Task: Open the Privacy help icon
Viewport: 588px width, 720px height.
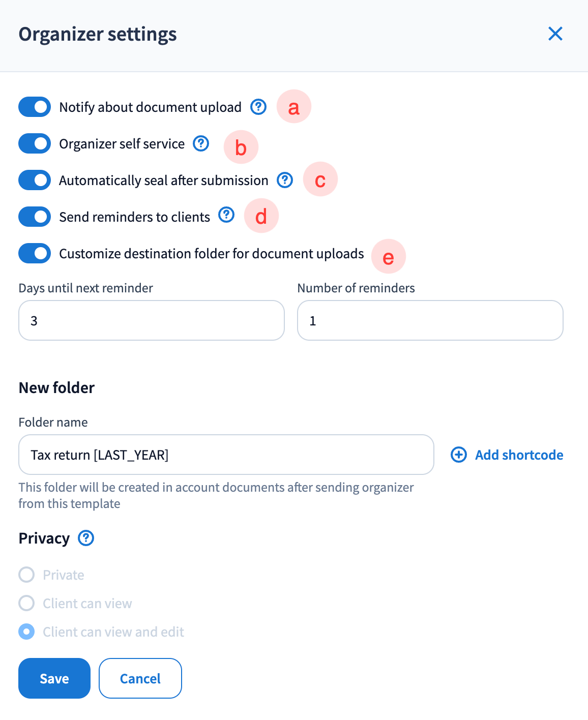Action: tap(86, 538)
